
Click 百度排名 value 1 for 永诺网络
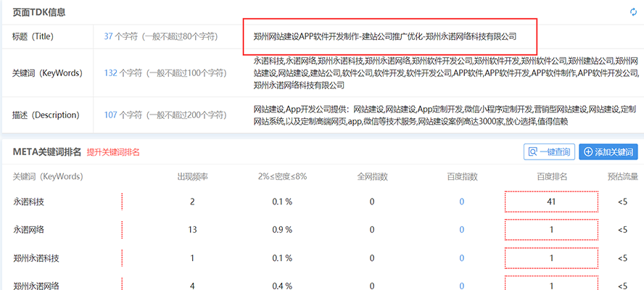[551, 230]
